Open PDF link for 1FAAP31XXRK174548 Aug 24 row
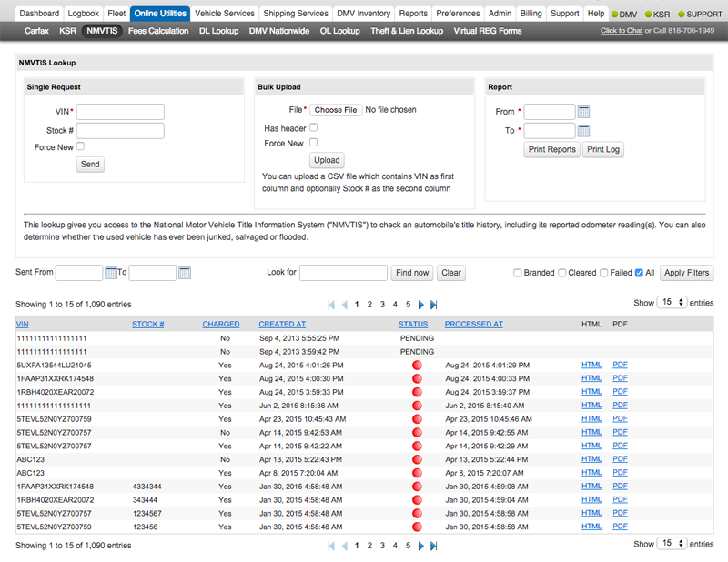The width and height of the screenshot is (728, 562). tap(620, 378)
